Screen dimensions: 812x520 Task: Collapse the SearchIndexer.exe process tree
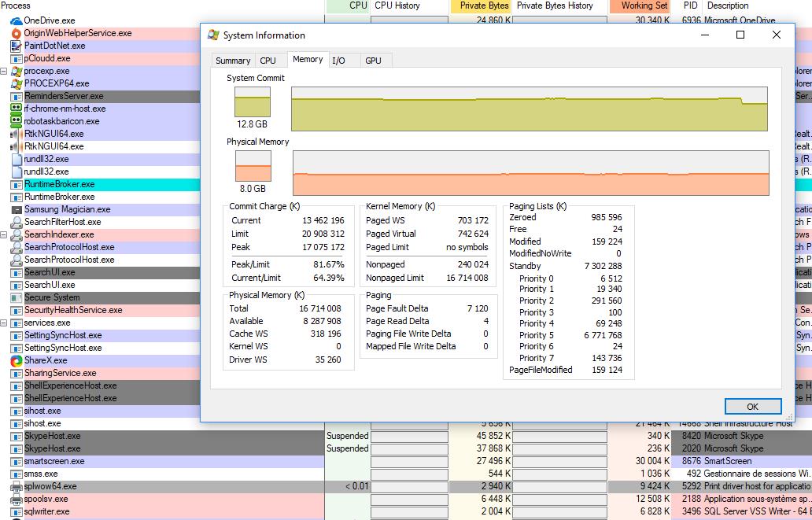4,234
